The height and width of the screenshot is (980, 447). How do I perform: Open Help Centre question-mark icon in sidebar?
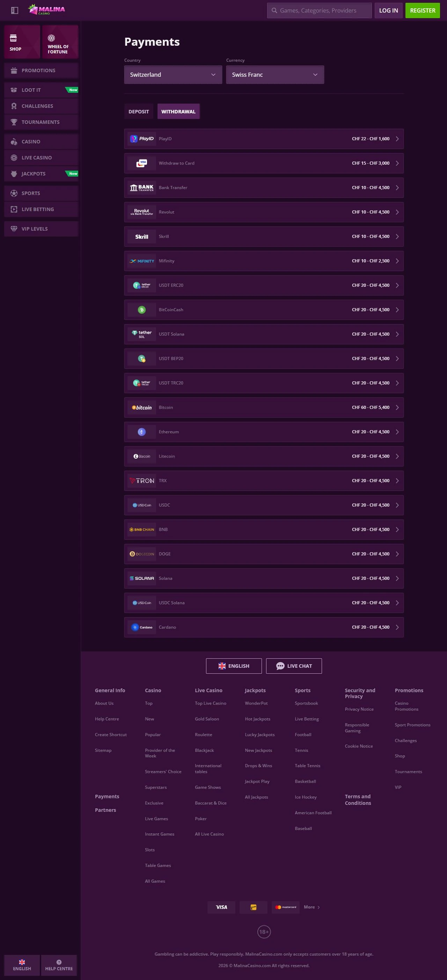[x=59, y=962]
